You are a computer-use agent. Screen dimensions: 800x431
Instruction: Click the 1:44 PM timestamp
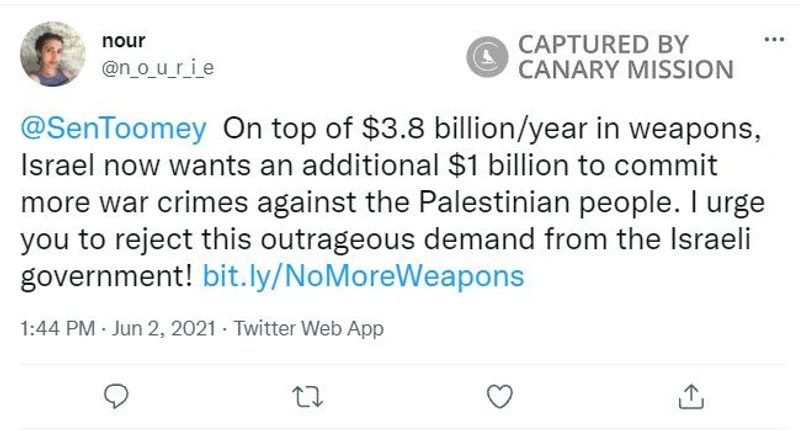(x=56, y=328)
